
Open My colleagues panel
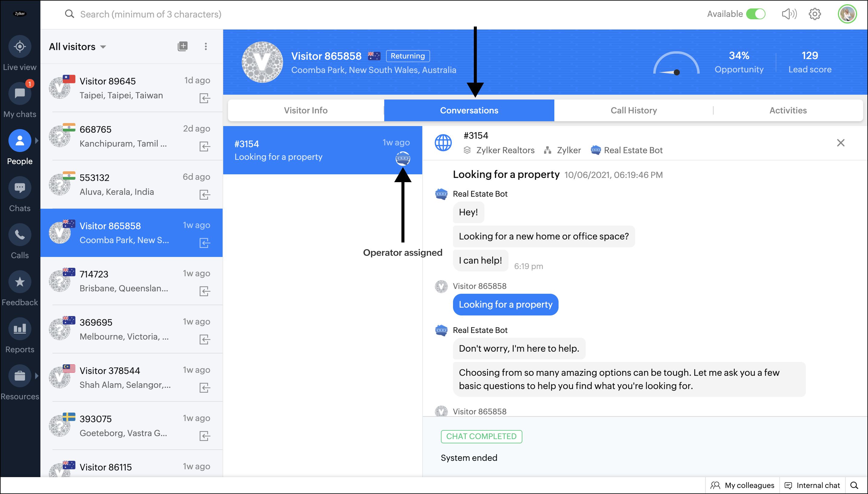point(743,485)
